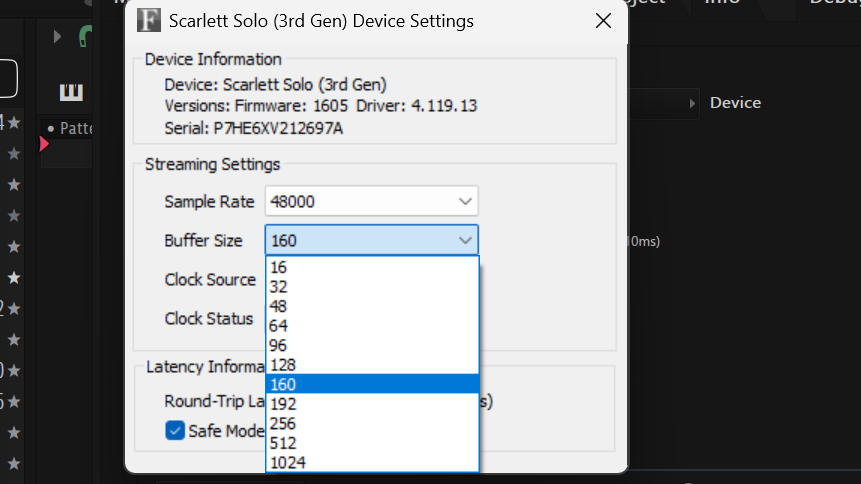The height and width of the screenshot is (484, 861).
Task: Click the Firmware 1605 versions line
Action: point(321,105)
